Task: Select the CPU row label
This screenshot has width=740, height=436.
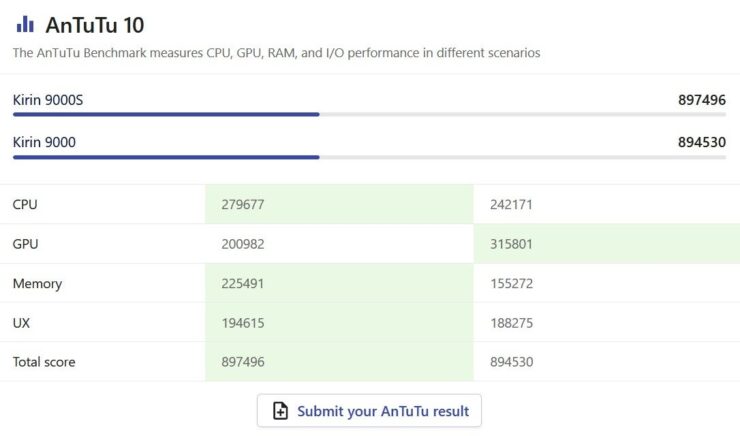Action: pyautogui.click(x=25, y=204)
